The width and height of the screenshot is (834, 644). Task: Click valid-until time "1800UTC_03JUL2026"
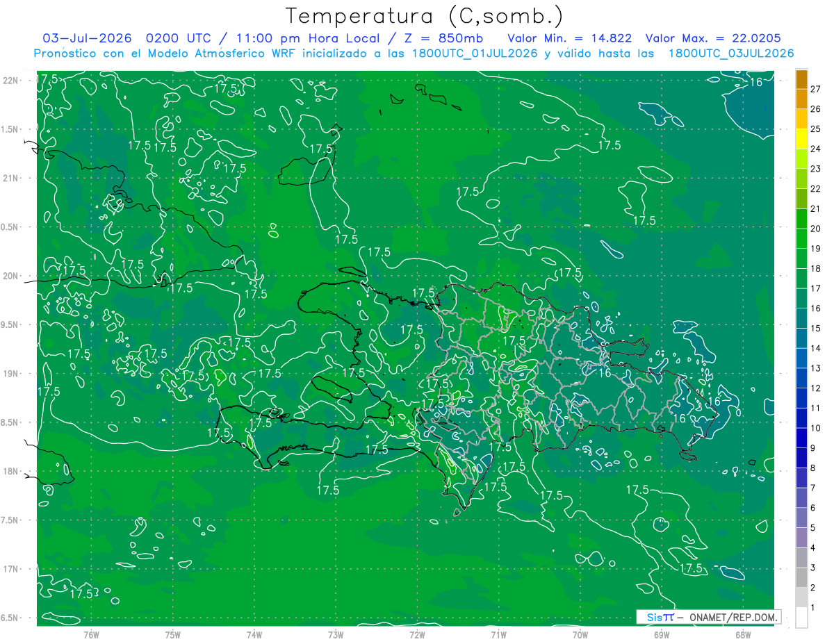tap(731, 53)
